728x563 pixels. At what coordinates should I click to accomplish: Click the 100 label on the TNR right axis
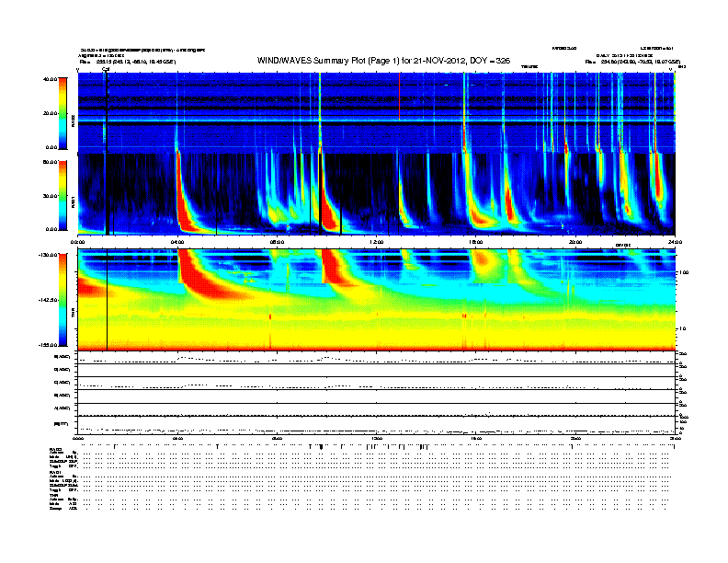tap(683, 272)
